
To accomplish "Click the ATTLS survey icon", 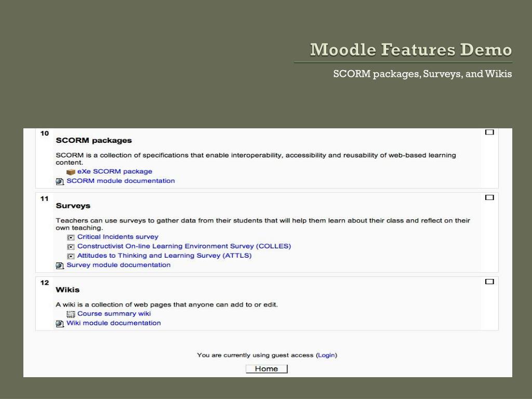I will [71, 256].
